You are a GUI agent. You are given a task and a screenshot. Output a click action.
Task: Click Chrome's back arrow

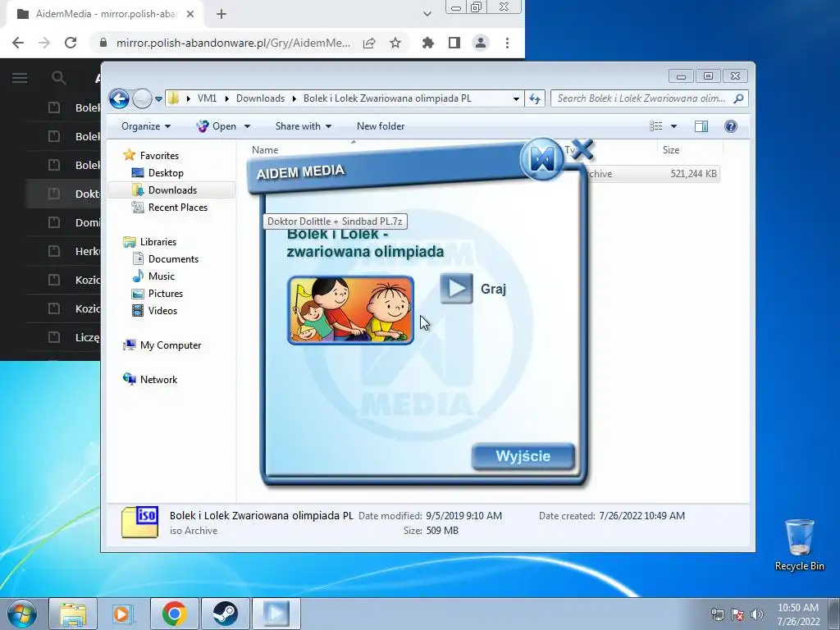click(18, 43)
